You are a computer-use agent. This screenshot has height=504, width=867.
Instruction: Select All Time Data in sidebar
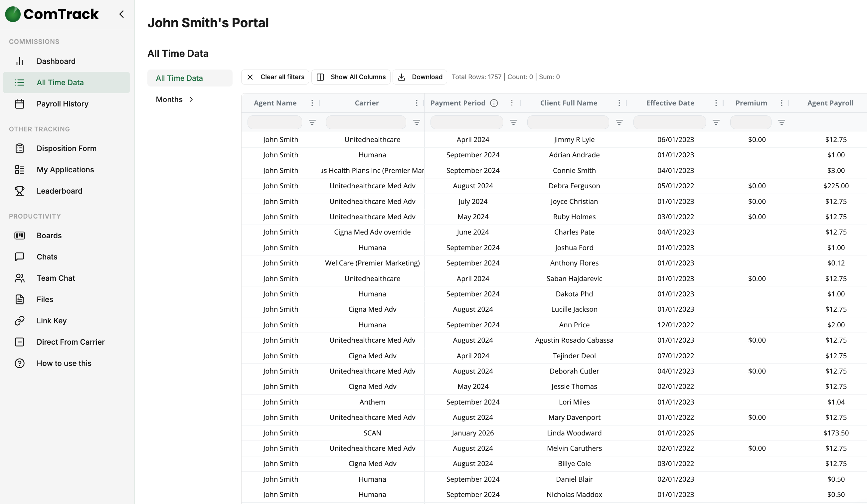[67, 83]
